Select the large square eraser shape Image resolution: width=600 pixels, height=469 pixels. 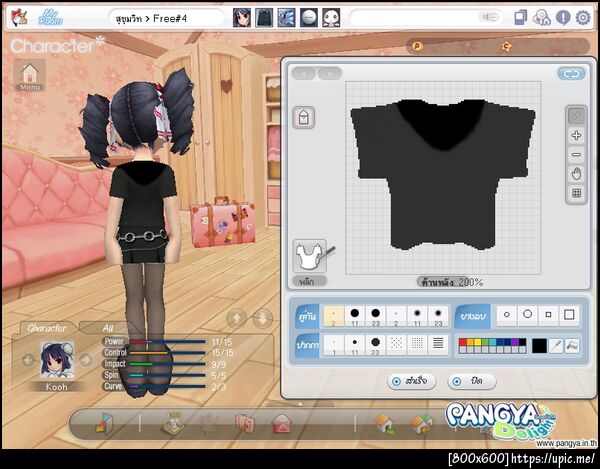point(569,315)
